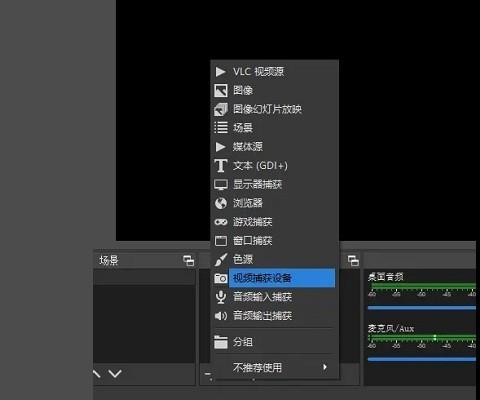This screenshot has height=400, width=480.
Task: Pop out the 场景 dock panel
Action: coord(189,261)
